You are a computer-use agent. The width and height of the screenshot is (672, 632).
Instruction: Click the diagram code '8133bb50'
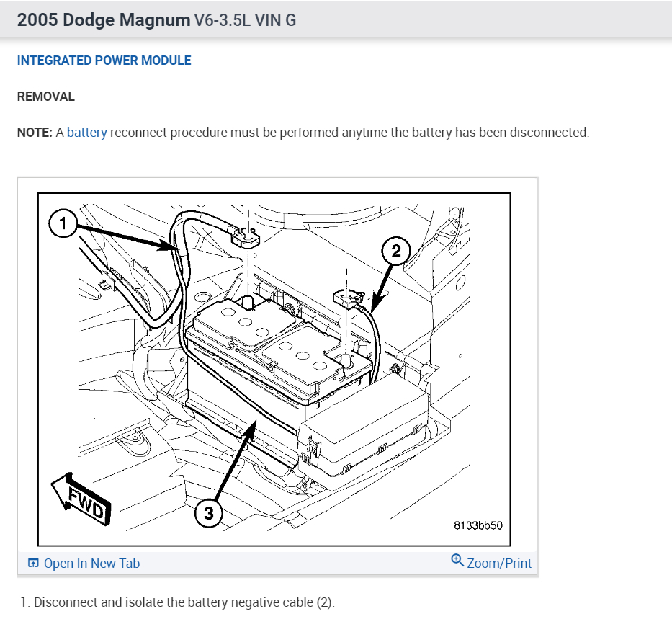coord(478,525)
